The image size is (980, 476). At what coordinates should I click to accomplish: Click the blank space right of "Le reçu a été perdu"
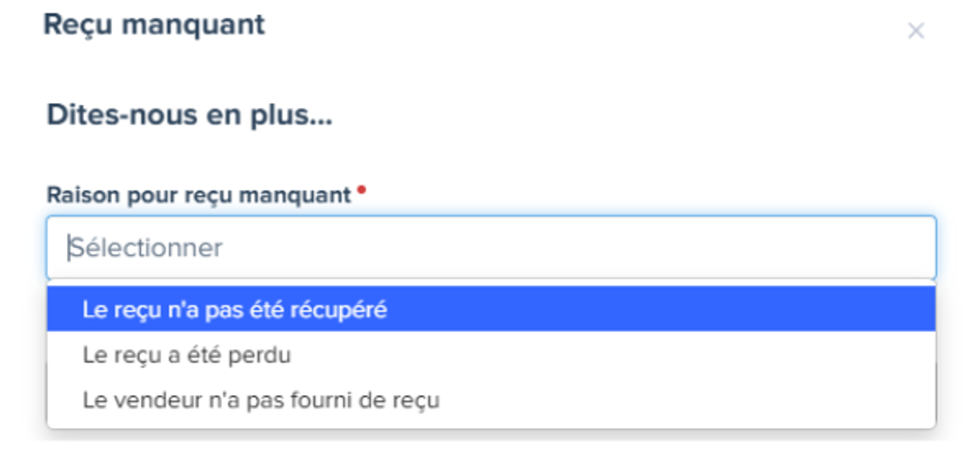(602, 355)
